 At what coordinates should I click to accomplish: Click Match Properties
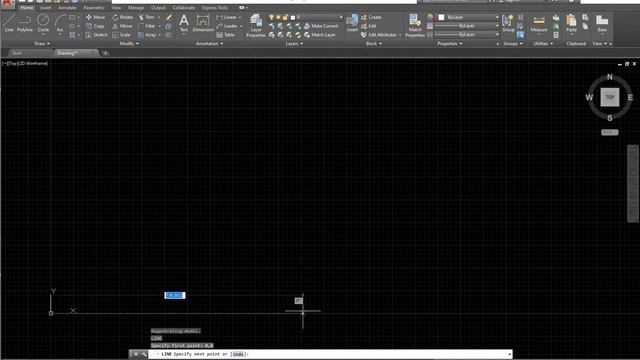pos(415,26)
